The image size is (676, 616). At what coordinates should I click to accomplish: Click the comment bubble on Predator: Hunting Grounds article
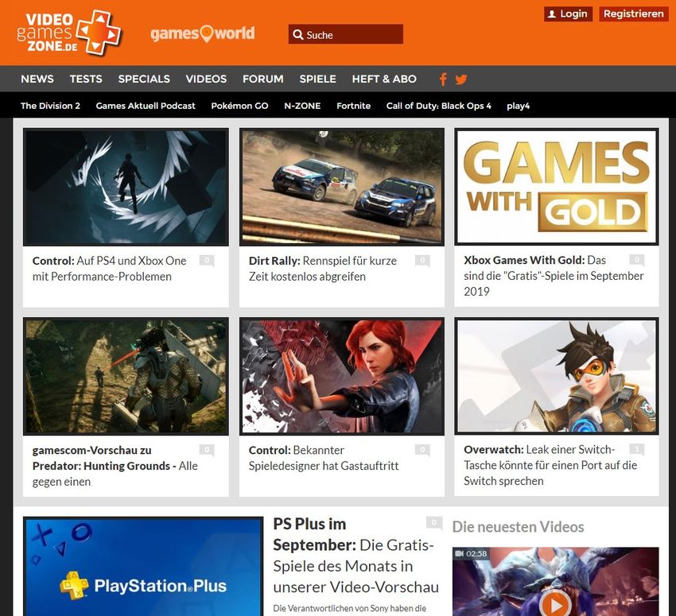tap(207, 450)
